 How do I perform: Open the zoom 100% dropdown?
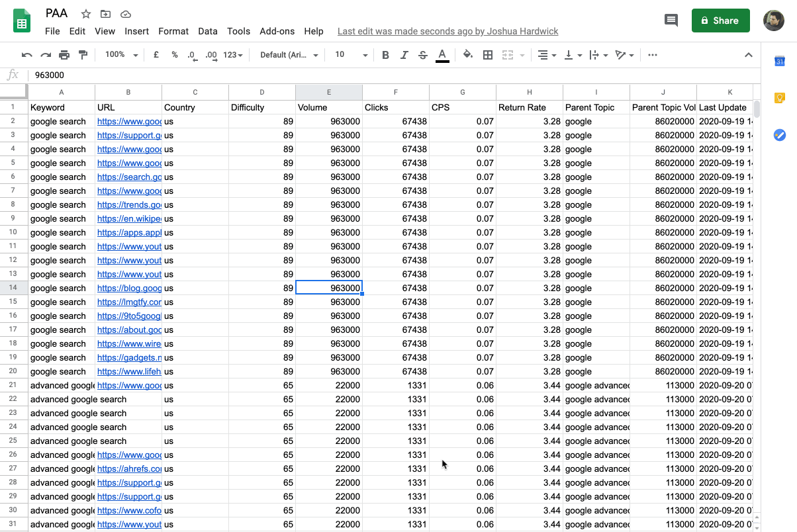point(121,55)
